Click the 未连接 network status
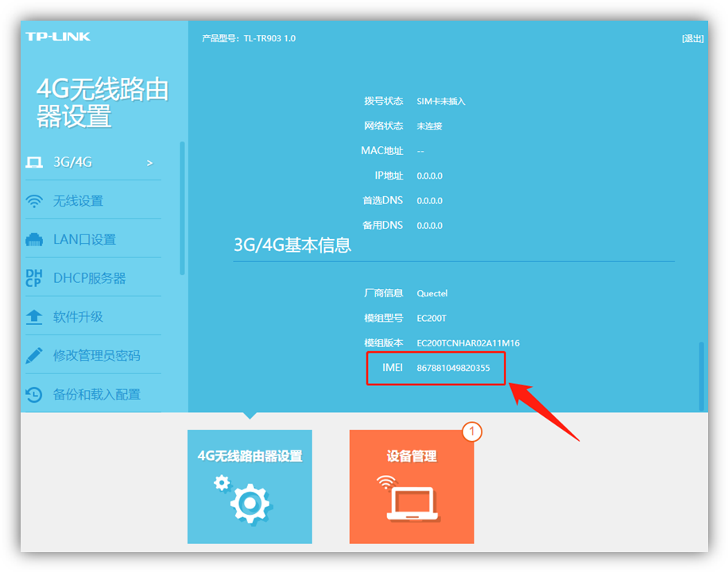The height and width of the screenshot is (572, 728). (x=429, y=126)
